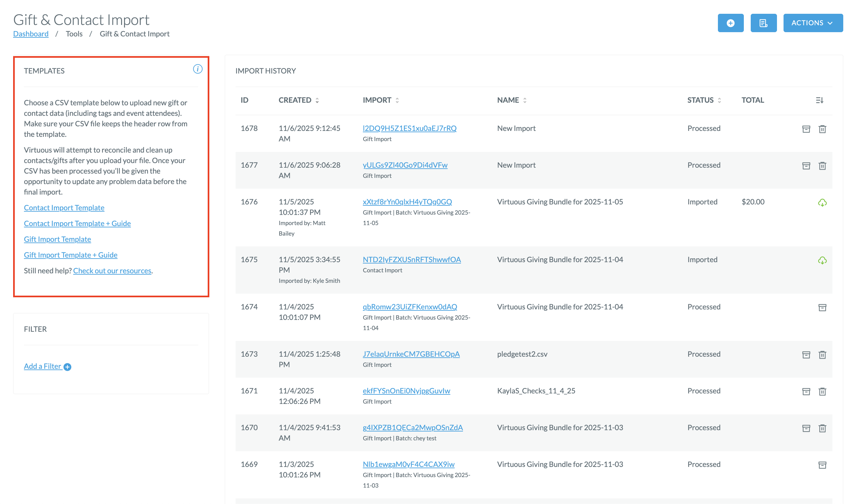Open import Nlb1ewgaM0yF4C4CAX9iw
The width and height of the screenshot is (859, 504).
(409, 464)
